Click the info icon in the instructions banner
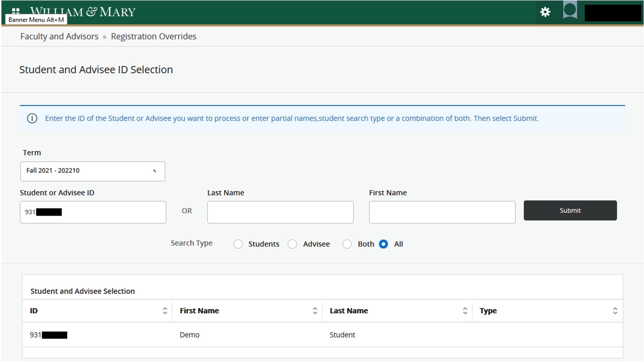 click(32, 118)
